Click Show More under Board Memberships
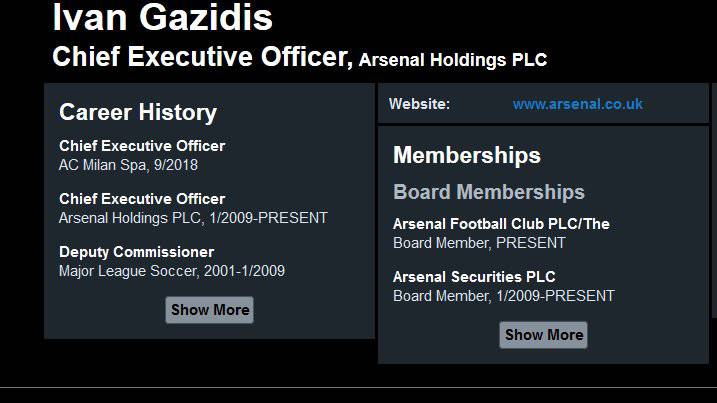This screenshot has width=717, height=403. coord(543,335)
